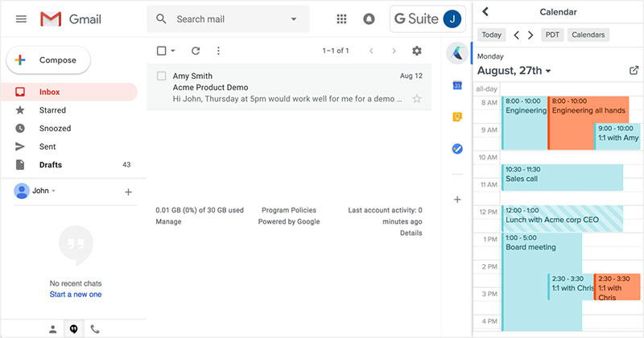644x338 pixels.
Task: Click the PDT timezone button
Action: coord(552,35)
